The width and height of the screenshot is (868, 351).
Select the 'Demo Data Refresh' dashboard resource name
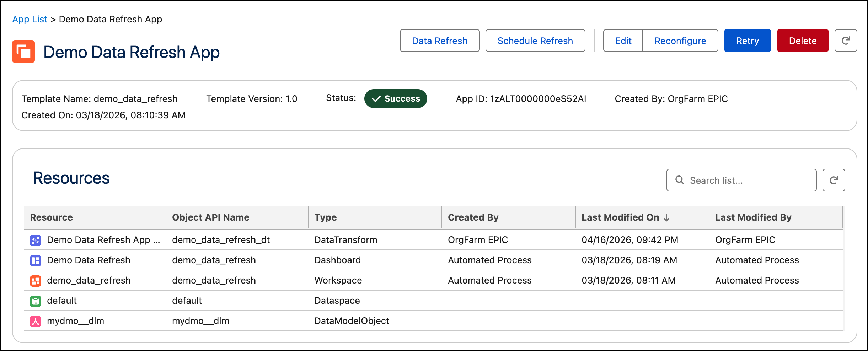click(89, 260)
